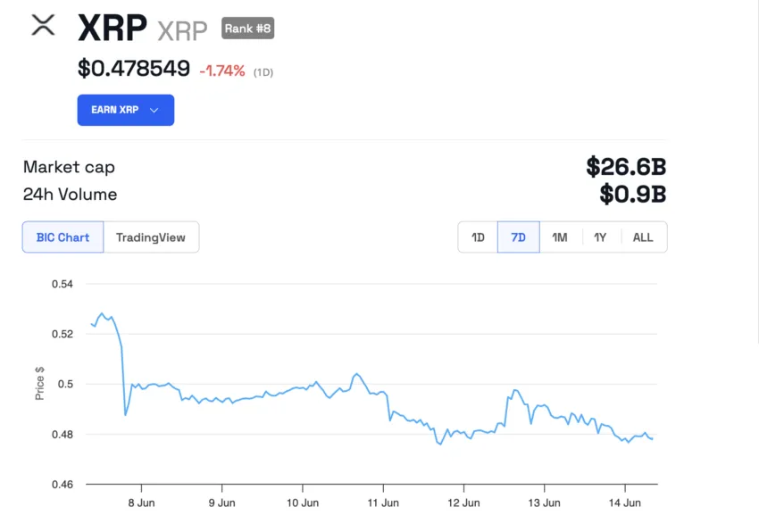Select the 1D time range
This screenshot has width=759, height=532.
(477, 237)
